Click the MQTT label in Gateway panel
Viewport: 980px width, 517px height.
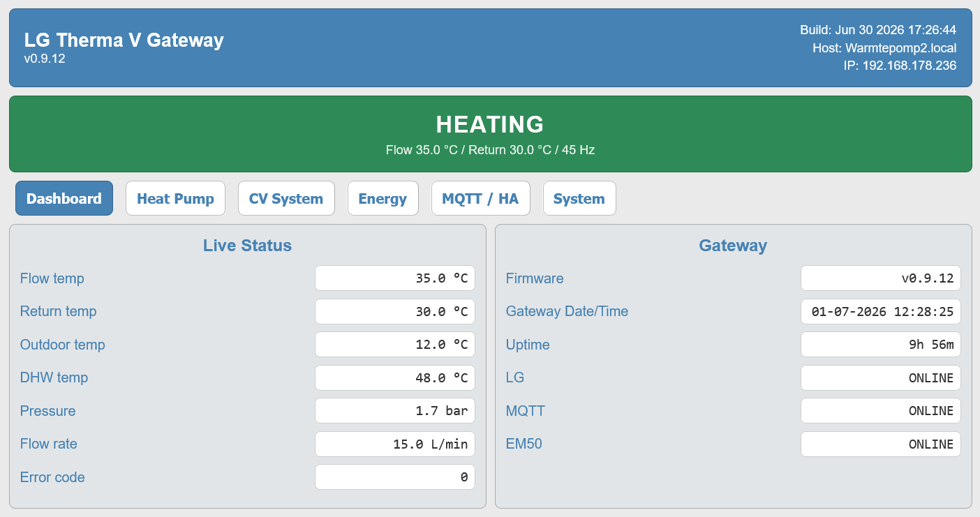[x=526, y=411]
